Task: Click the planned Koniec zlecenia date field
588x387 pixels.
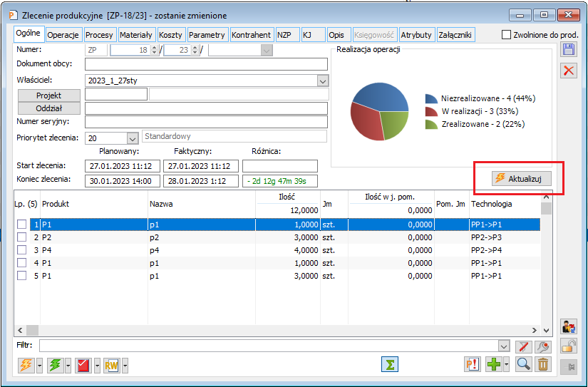Action: click(123, 181)
